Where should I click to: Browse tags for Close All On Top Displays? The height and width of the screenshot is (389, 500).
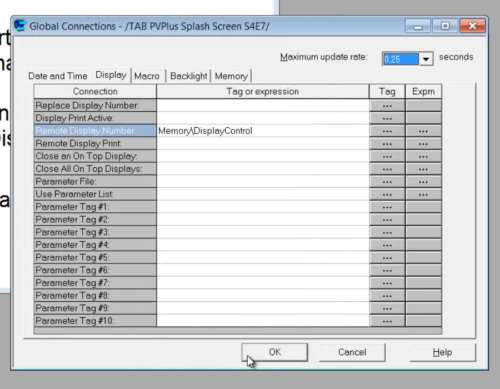click(x=387, y=169)
